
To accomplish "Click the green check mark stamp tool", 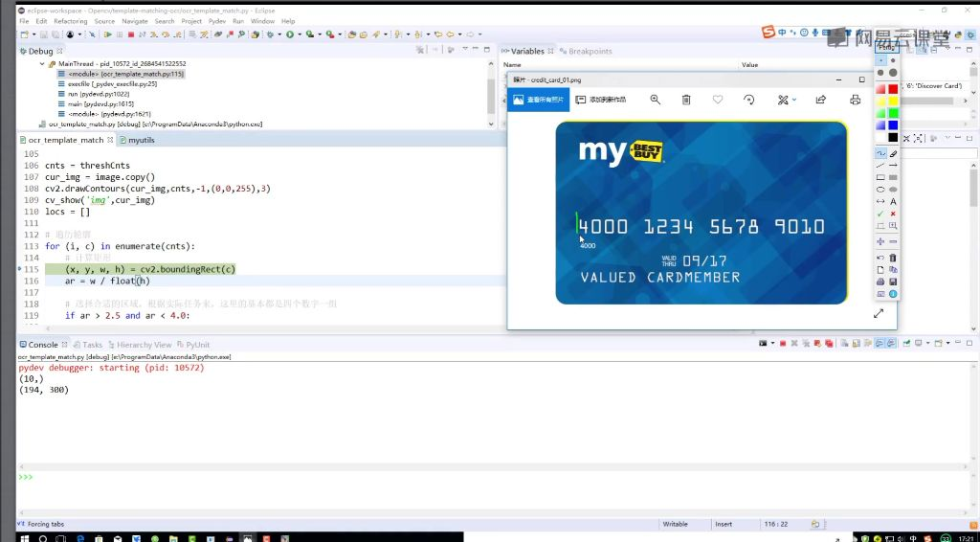I will tap(880, 214).
